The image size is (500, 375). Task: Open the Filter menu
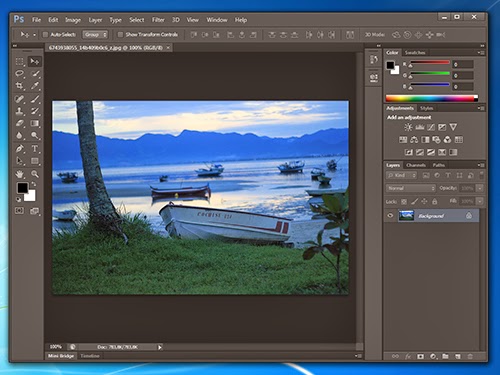pyautogui.click(x=158, y=20)
